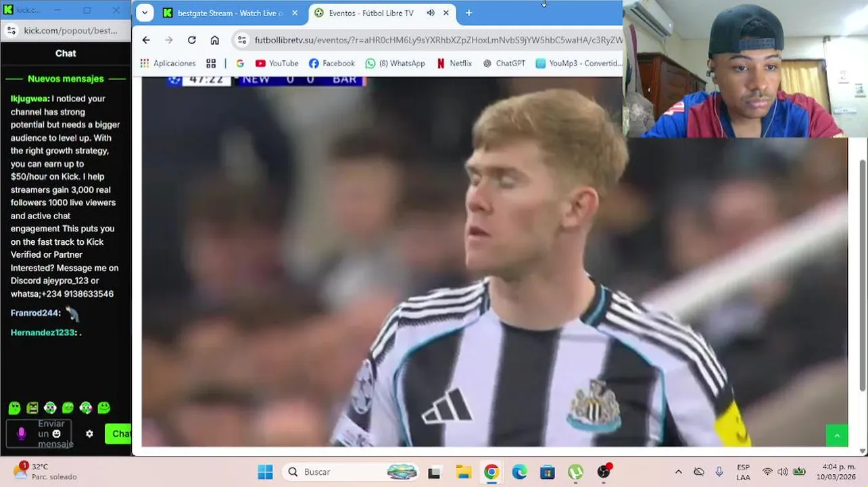Open the YouMp3 Convertidor bookmark
868x487 pixels.
pos(579,63)
